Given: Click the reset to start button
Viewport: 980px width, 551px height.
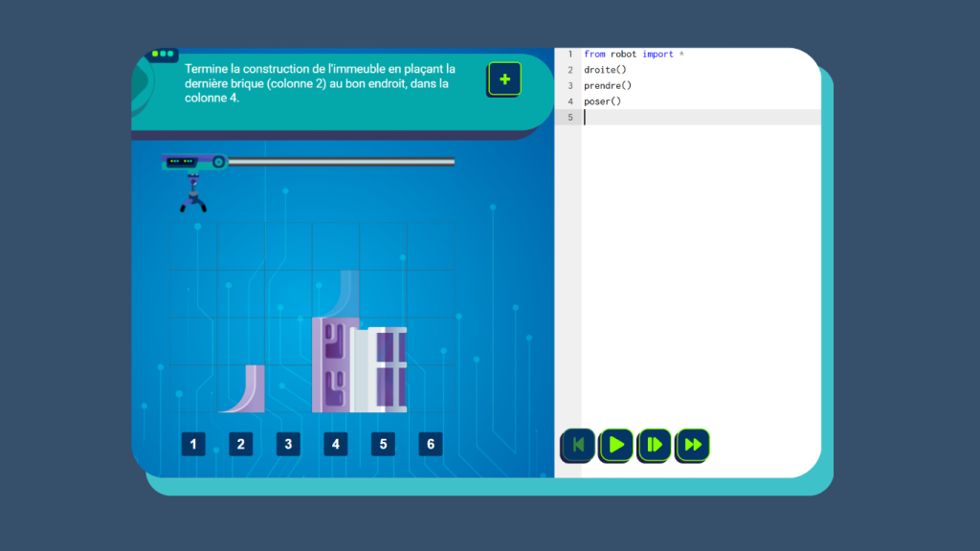Looking at the screenshot, I should click(577, 445).
